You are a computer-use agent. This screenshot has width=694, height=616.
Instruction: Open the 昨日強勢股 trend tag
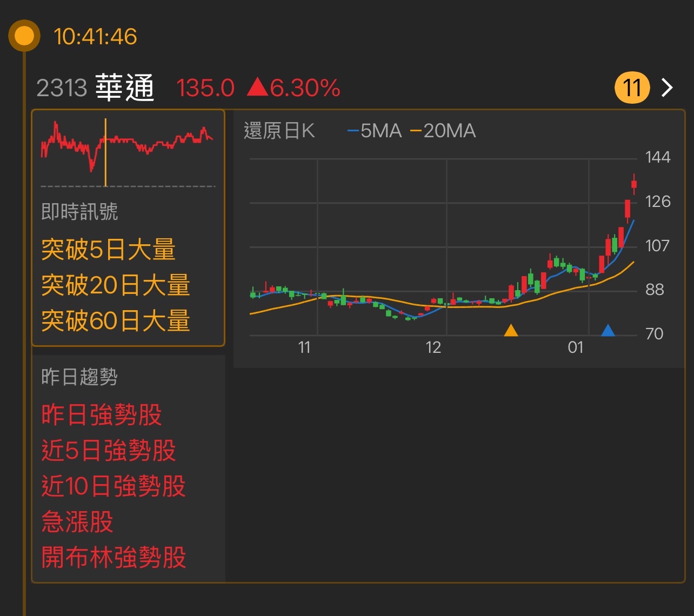102,415
